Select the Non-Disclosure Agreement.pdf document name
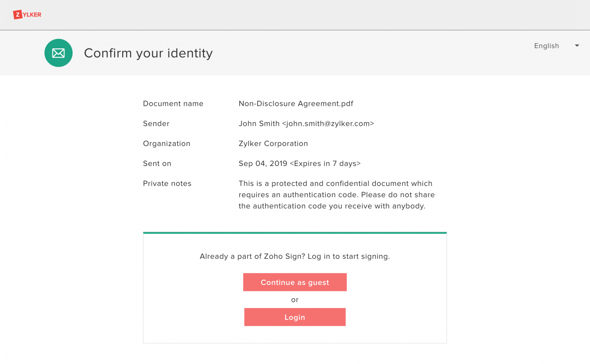Image resolution: width=590 pixels, height=364 pixels. pyautogui.click(x=296, y=104)
